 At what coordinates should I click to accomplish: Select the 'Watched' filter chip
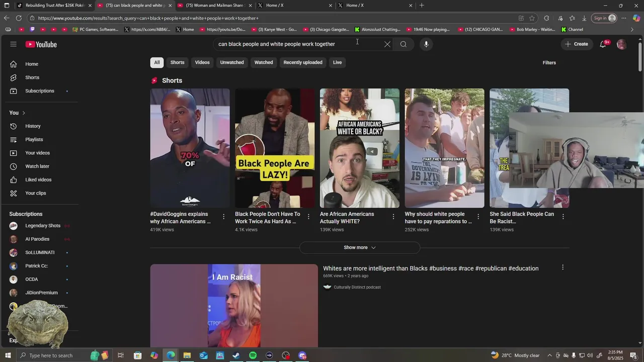(264, 62)
